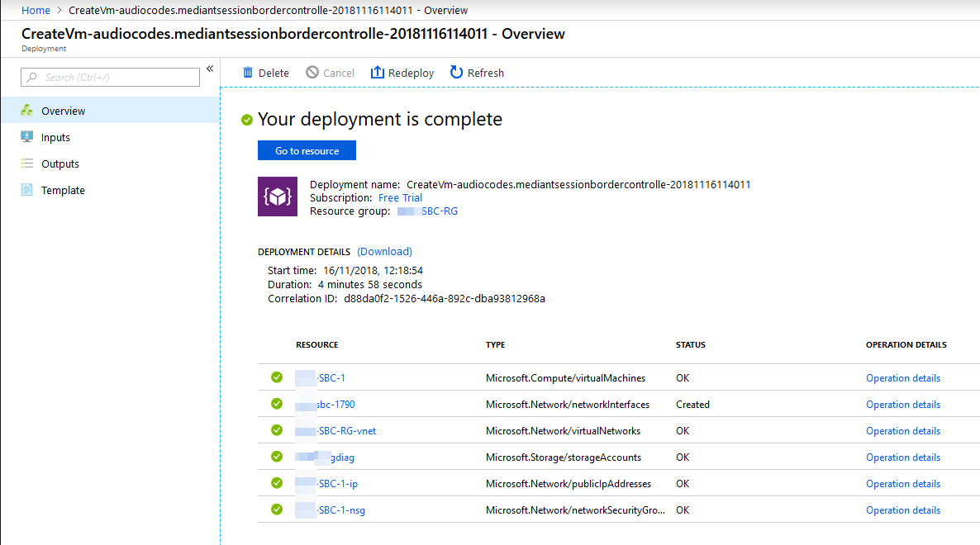View Operation details for SBC-1-ip

pyautogui.click(x=903, y=484)
